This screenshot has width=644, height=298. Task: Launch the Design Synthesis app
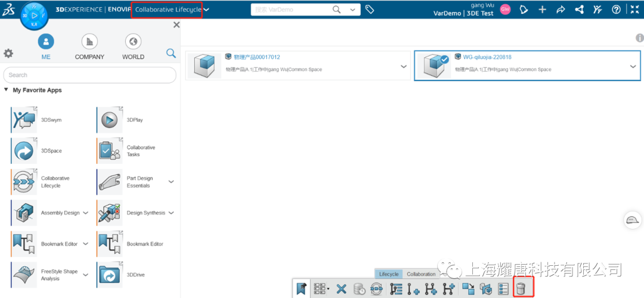click(x=109, y=213)
